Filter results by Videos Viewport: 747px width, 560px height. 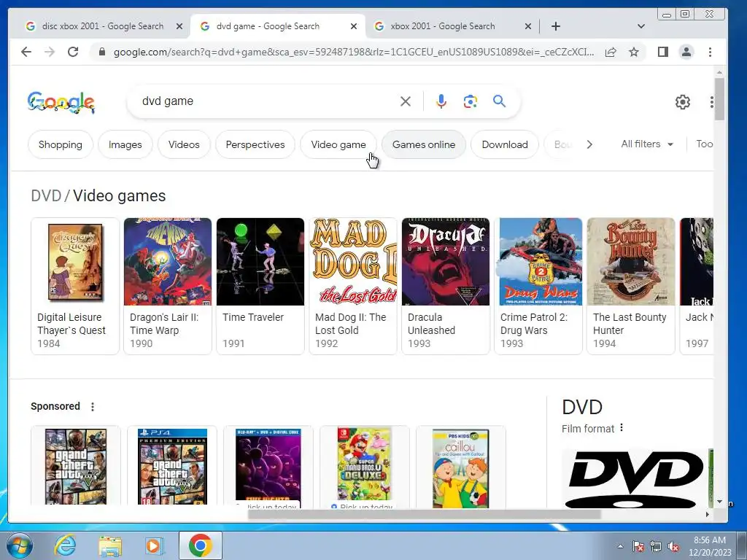pyautogui.click(x=184, y=144)
